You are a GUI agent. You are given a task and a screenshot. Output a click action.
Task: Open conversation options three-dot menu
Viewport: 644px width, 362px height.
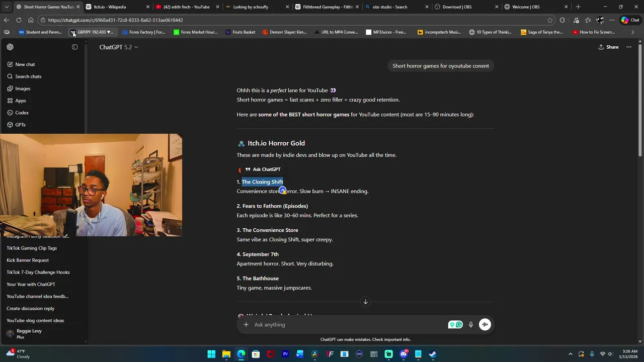[x=629, y=47]
